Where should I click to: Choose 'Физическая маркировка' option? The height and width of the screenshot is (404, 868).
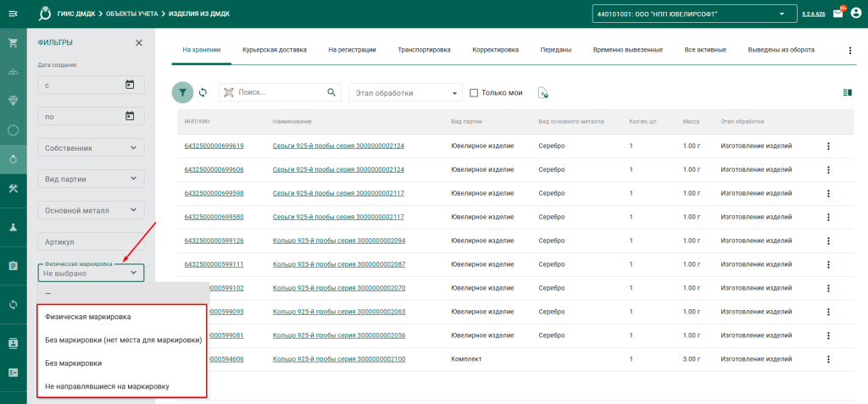click(123, 317)
